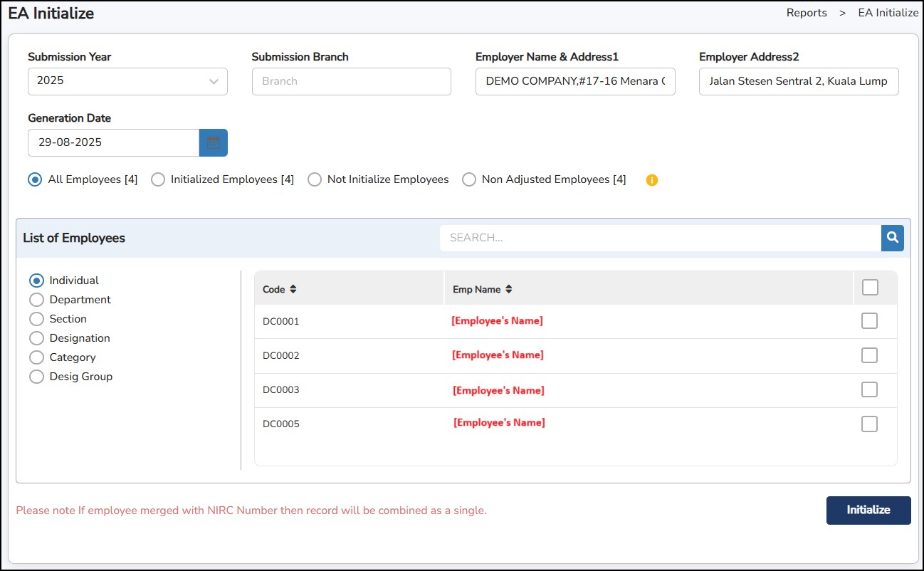924x571 pixels.
Task: Select the checkbox for DC0005
Action: [x=869, y=424]
